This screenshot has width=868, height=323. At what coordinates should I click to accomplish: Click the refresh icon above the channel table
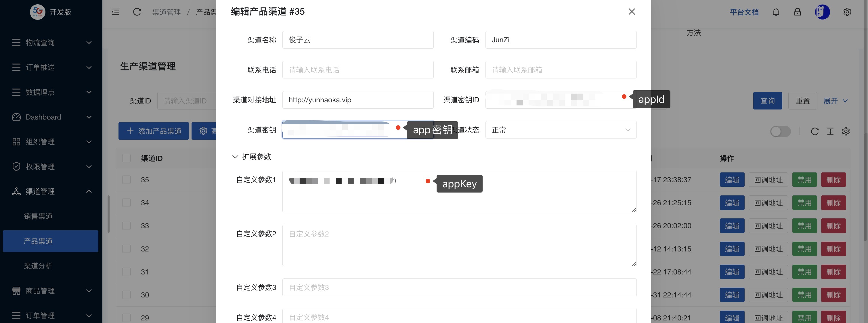coord(815,132)
